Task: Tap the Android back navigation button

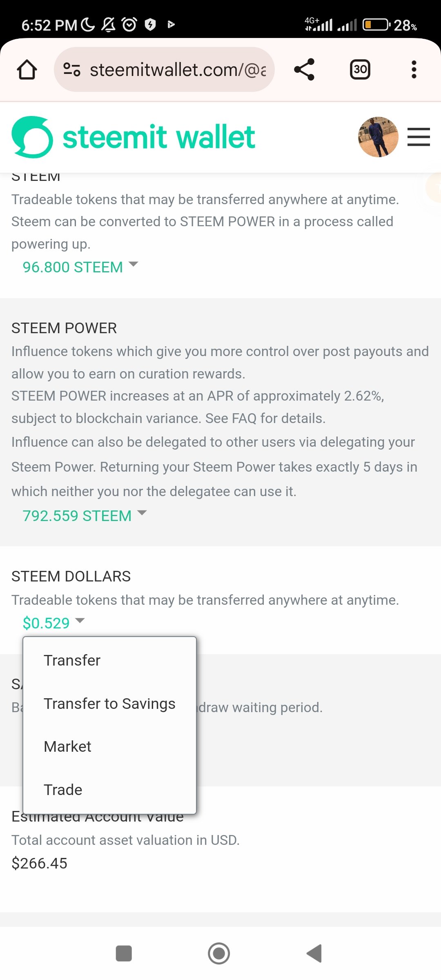Action: (314, 953)
